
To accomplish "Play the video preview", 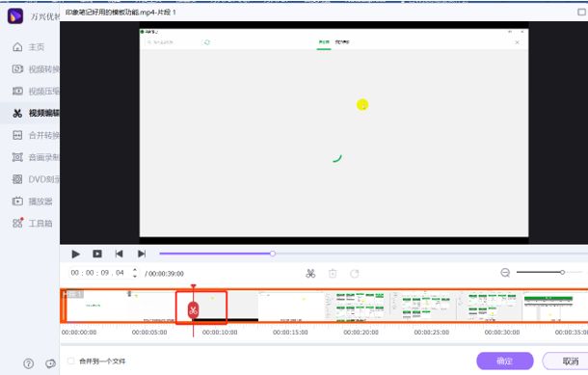I will coord(75,254).
